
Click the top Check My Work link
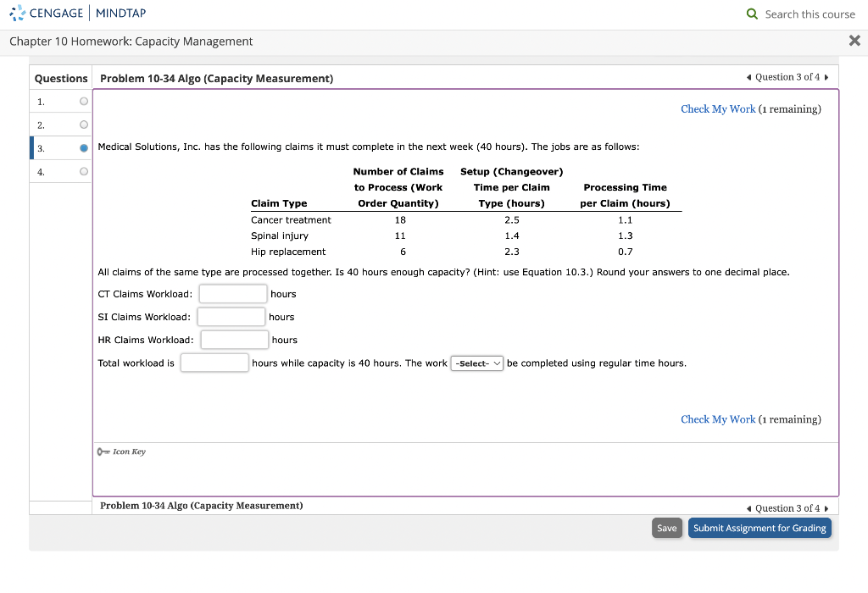[x=717, y=108]
